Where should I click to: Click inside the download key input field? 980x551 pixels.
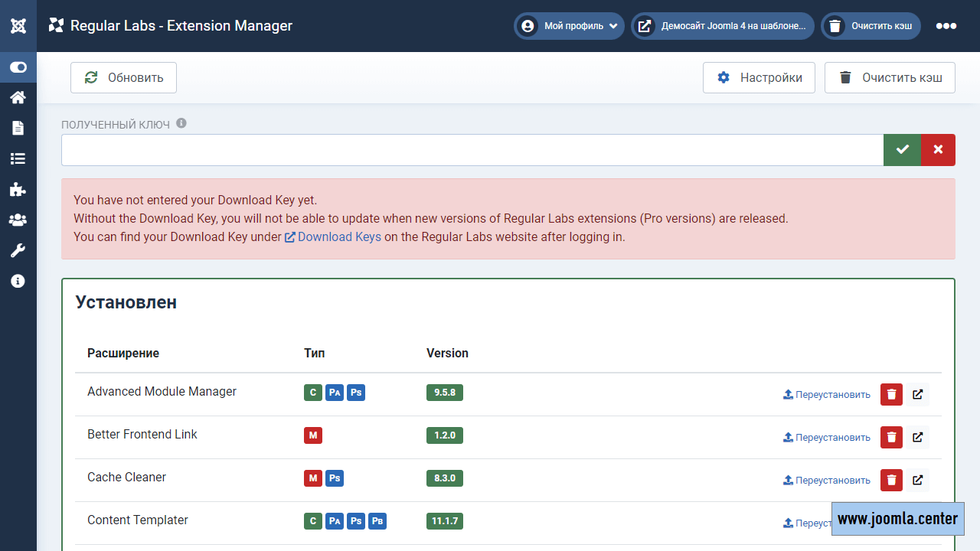coord(472,150)
